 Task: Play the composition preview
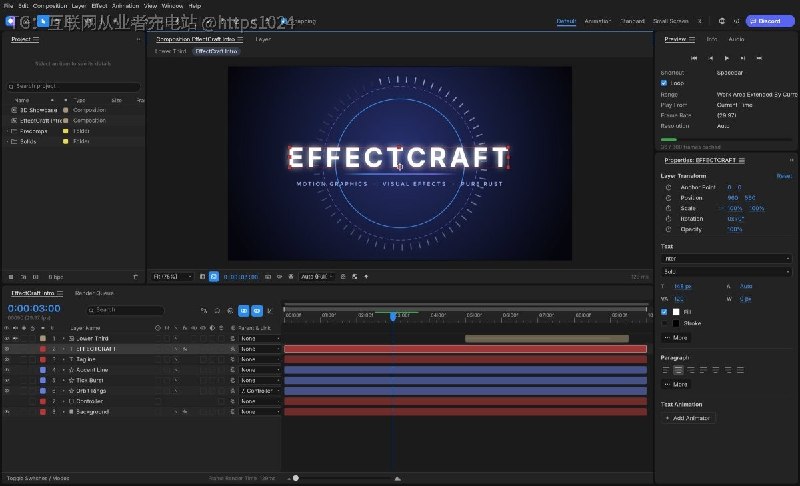click(727, 58)
